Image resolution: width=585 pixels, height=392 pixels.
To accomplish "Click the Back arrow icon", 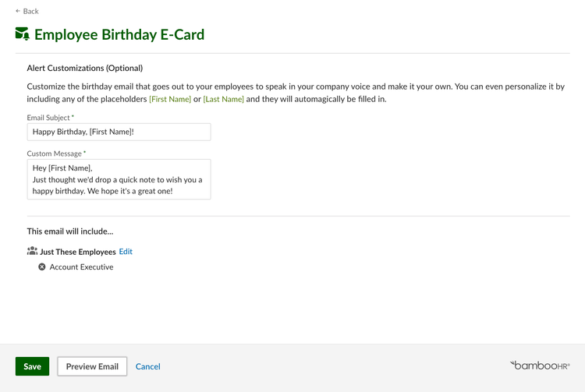I will tap(17, 11).
